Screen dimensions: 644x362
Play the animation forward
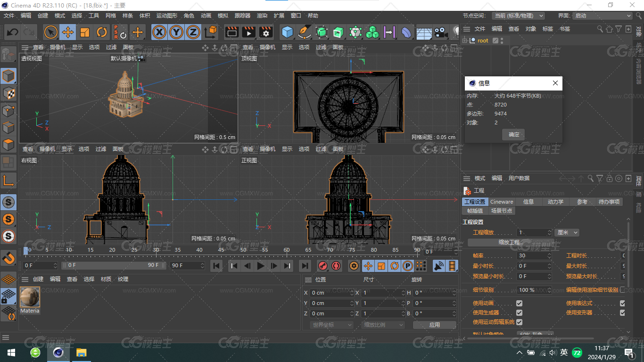(261, 266)
